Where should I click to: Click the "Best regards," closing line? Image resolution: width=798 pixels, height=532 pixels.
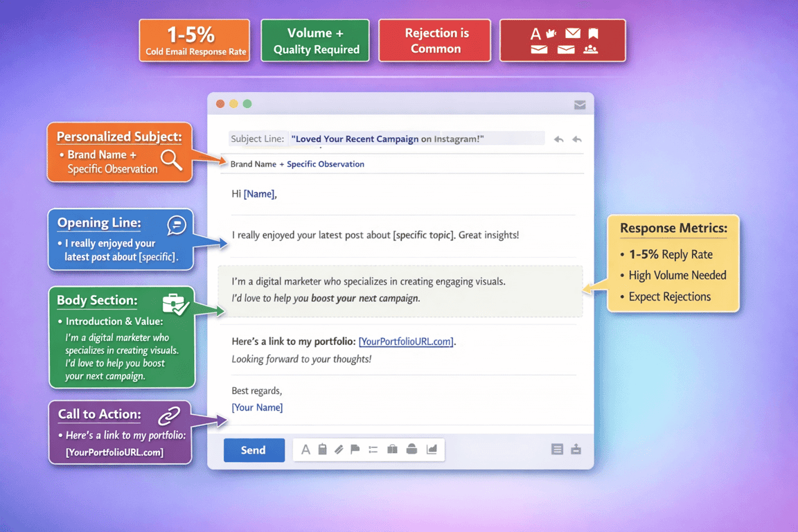click(257, 391)
